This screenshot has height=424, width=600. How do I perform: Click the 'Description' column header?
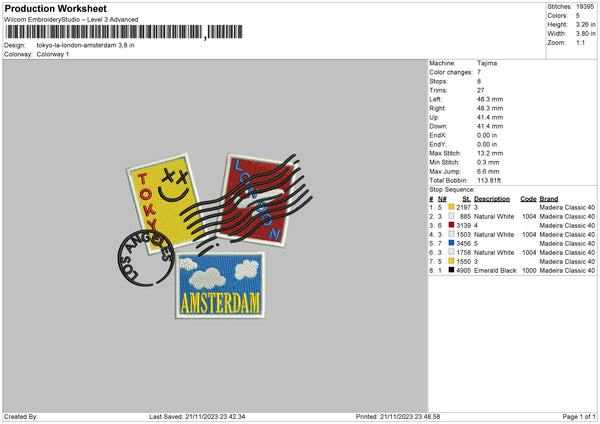click(492, 199)
